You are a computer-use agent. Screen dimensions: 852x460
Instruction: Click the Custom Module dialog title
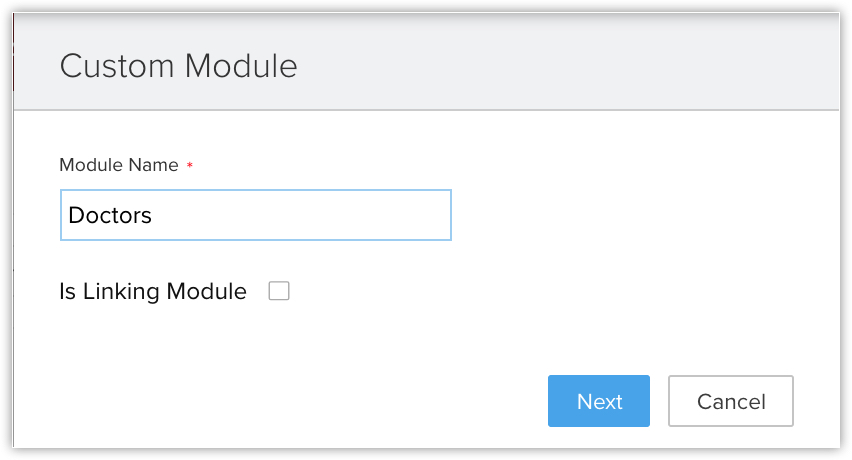coord(178,66)
